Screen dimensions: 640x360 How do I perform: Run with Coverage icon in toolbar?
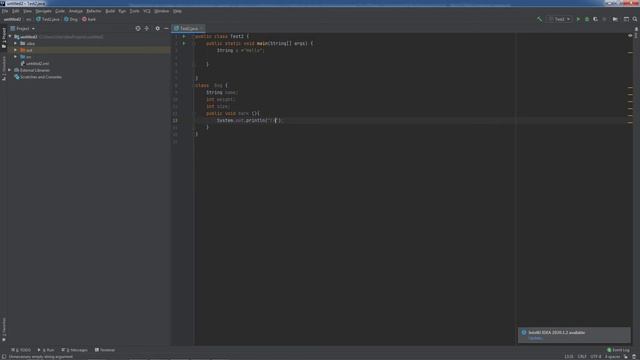tap(596, 19)
